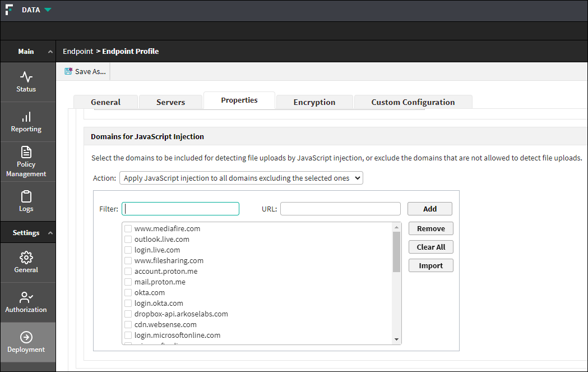The image size is (588, 372).
Task: Enable the okta.com domain checkbox
Action: pos(128,293)
